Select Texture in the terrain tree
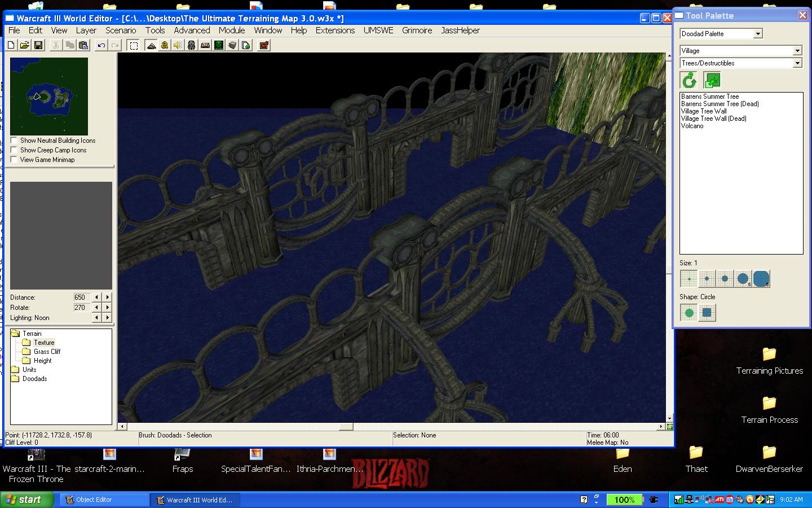 (44, 343)
